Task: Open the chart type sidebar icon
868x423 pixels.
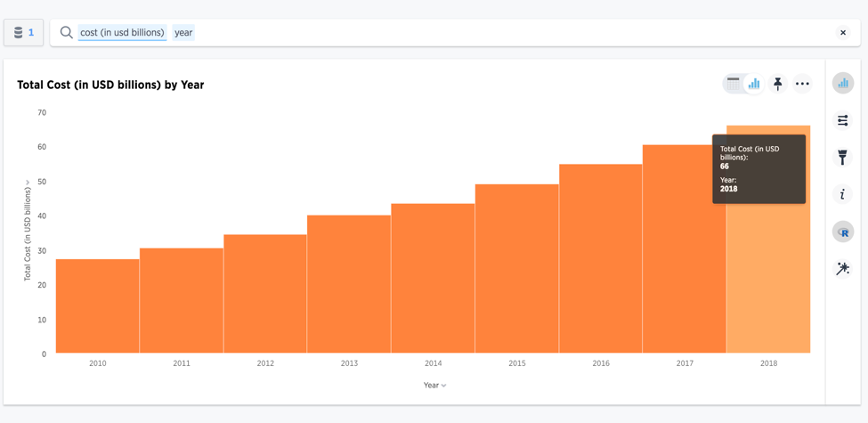Action: 842,83
